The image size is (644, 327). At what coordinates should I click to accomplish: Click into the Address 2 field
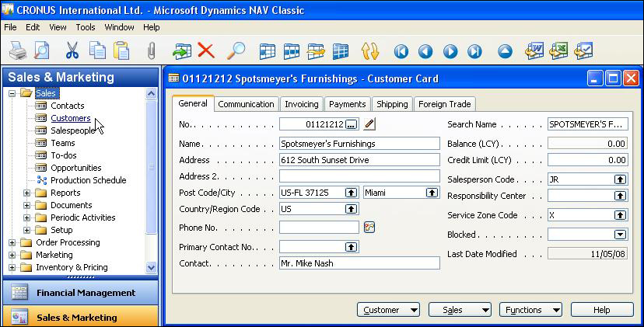[x=359, y=176]
